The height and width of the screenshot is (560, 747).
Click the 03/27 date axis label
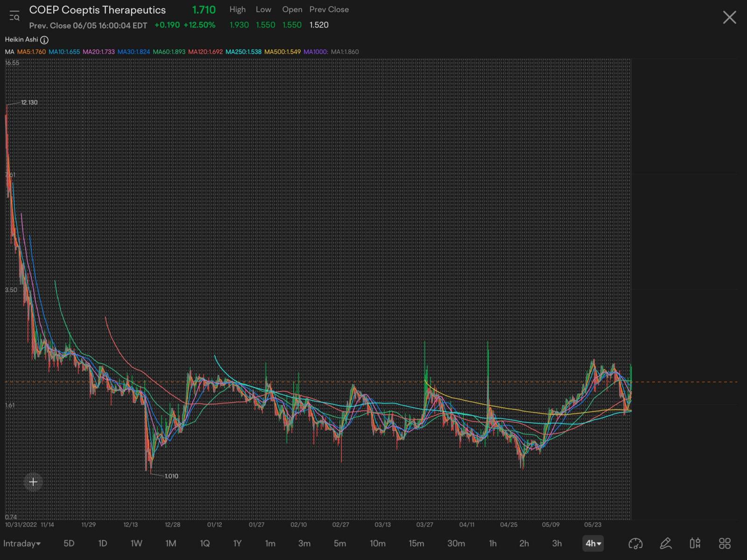tap(424, 525)
